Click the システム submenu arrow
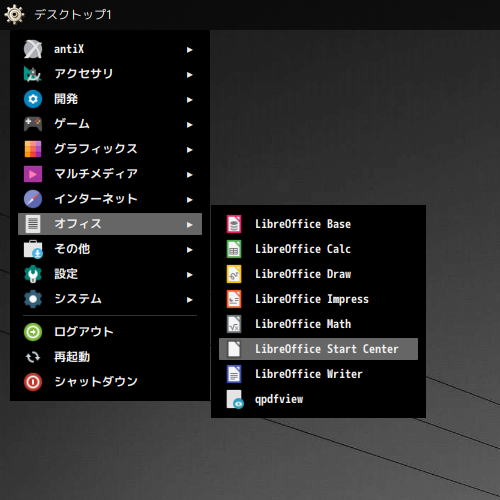The width and height of the screenshot is (500, 500). click(x=189, y=300)
